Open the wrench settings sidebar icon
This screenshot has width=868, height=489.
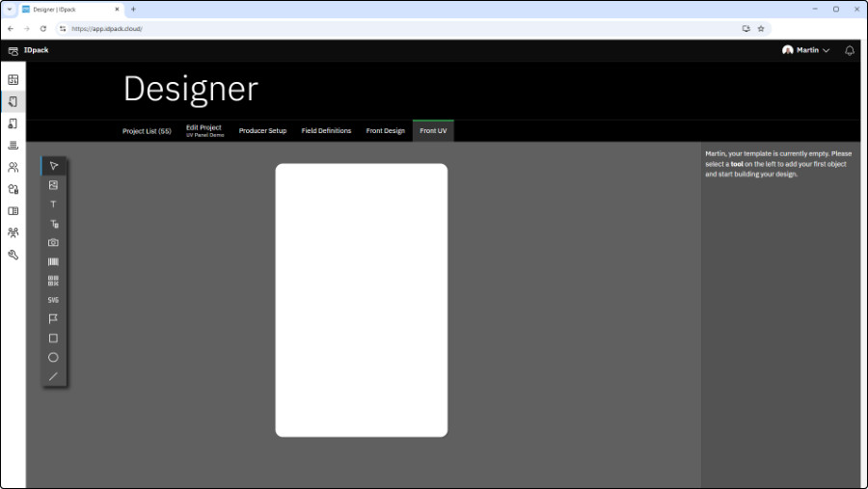(x=14, y=255)
